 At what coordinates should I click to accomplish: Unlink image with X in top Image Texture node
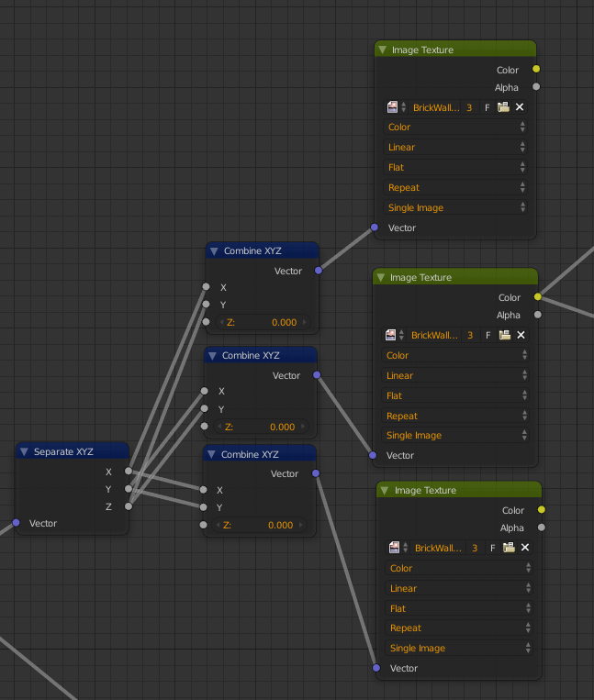pyautogui.click(x=520, y=107)
